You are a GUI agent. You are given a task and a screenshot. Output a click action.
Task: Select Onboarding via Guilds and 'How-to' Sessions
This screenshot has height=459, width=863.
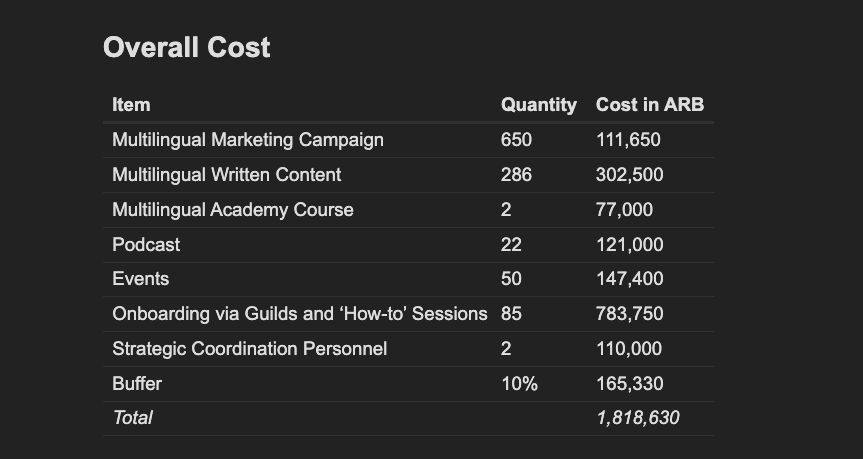(x=299, y=314)
